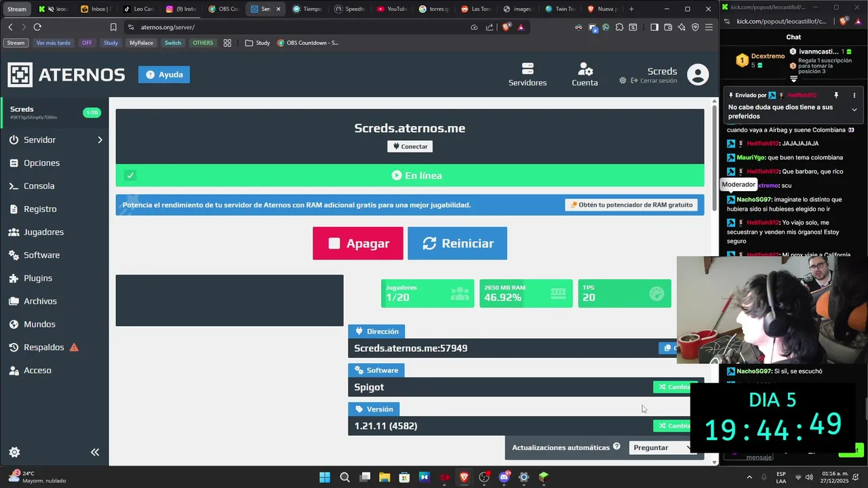Click the Reiniciar restart button

457,243
